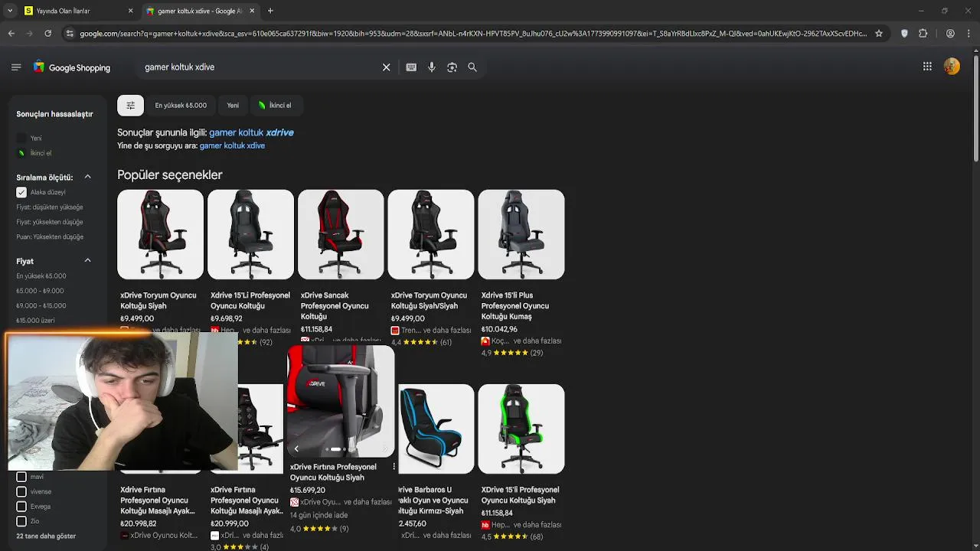Collapse the Fiyat section
Image resolution: width=980 pixels, height=551 pixels.
click(87, 261)
